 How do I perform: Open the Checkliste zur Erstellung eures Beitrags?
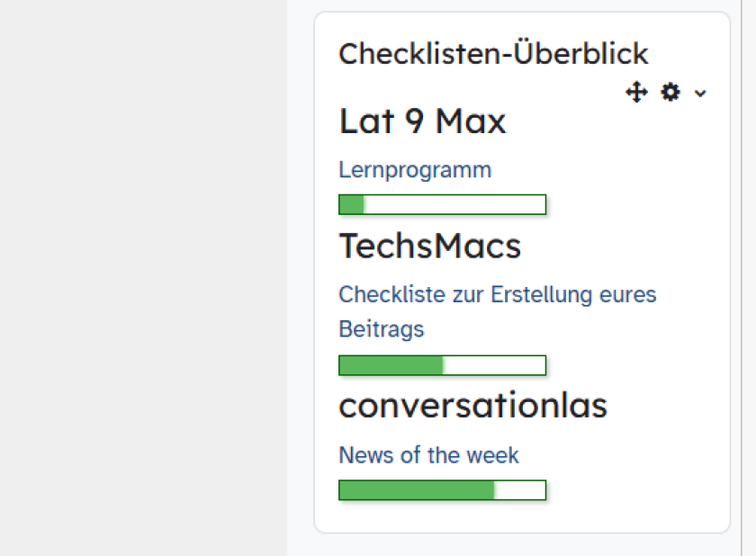point(497,294)
